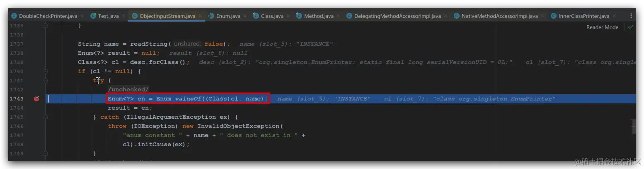Close the NativeMethodAccessorImpl.java tab

(542, 16)
